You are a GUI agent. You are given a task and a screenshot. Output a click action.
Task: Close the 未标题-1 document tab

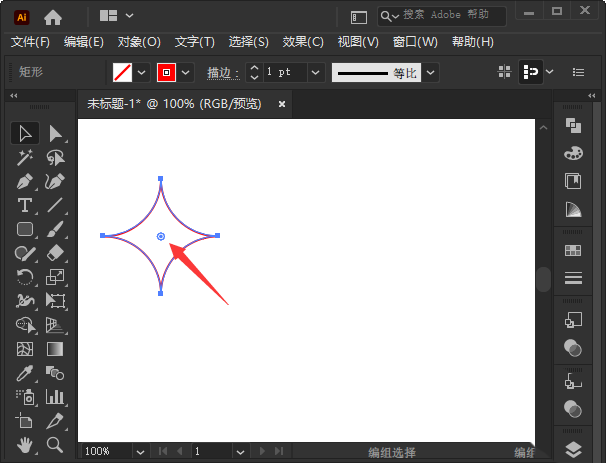pos(282,103)
